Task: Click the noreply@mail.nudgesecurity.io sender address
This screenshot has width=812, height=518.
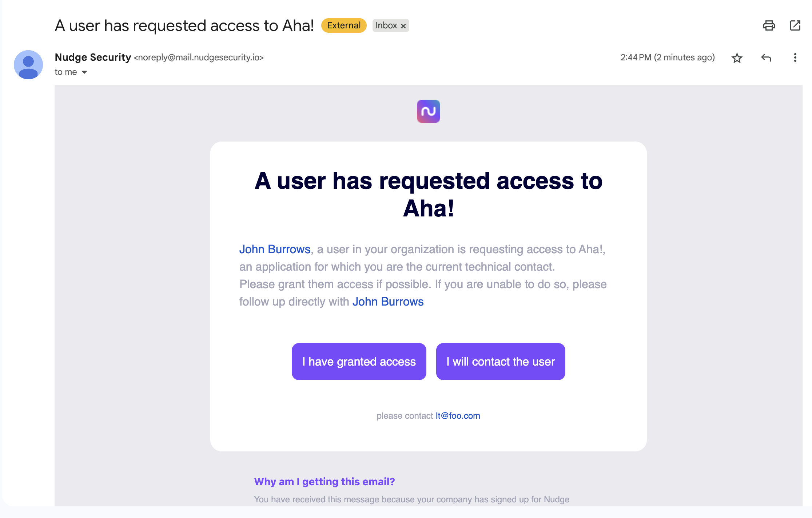Action: coord(199,57)
